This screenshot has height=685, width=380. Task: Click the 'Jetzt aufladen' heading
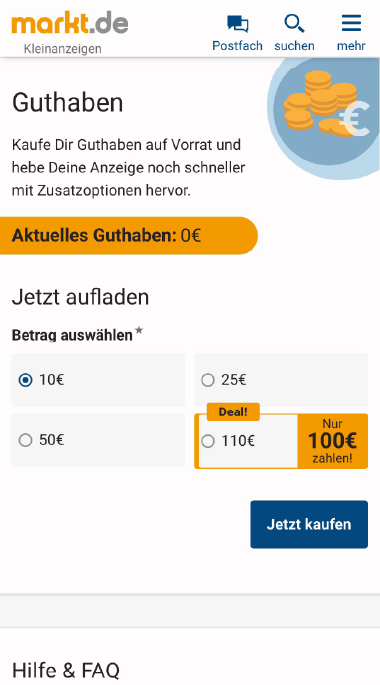point(80,297)
